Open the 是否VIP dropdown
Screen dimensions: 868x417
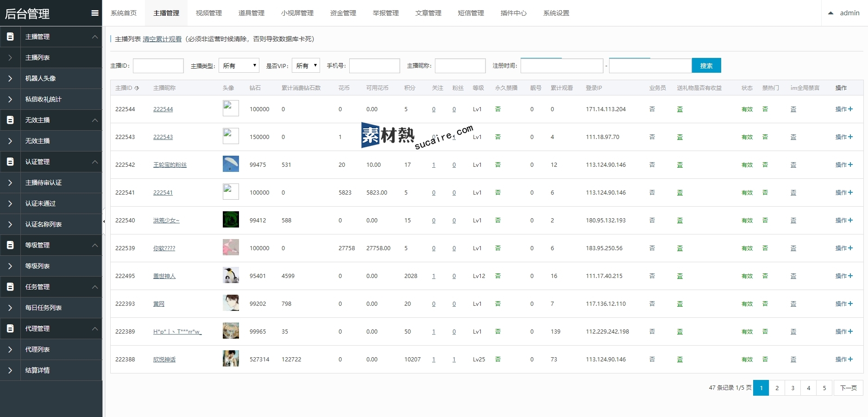pyautogui.click(x=306, y=66)
